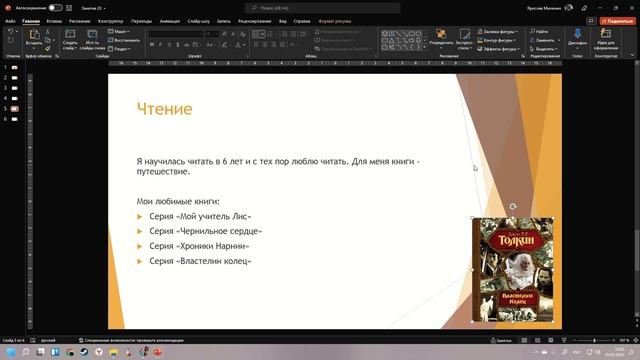Toggle Strikethrough formatting

pos(186,44)
